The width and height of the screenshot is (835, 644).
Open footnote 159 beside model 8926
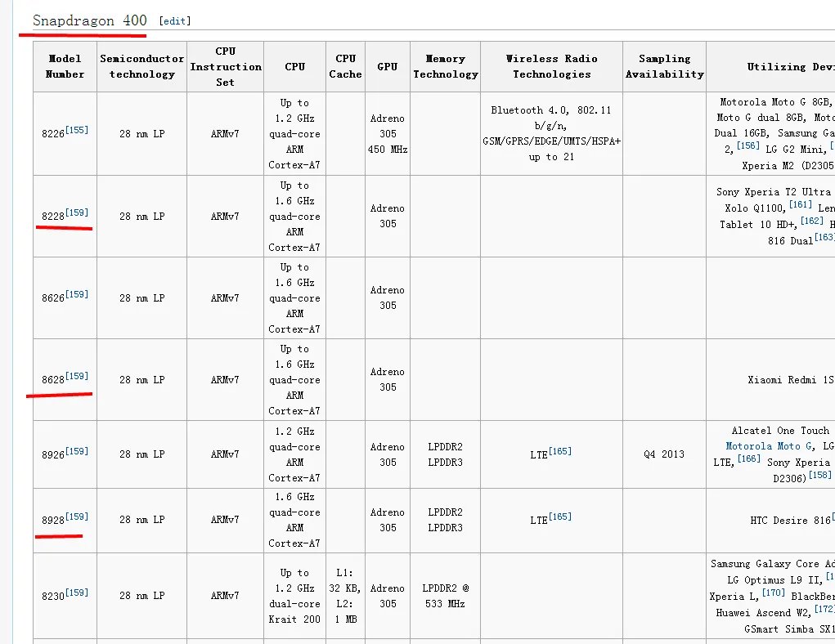[77, 451]
